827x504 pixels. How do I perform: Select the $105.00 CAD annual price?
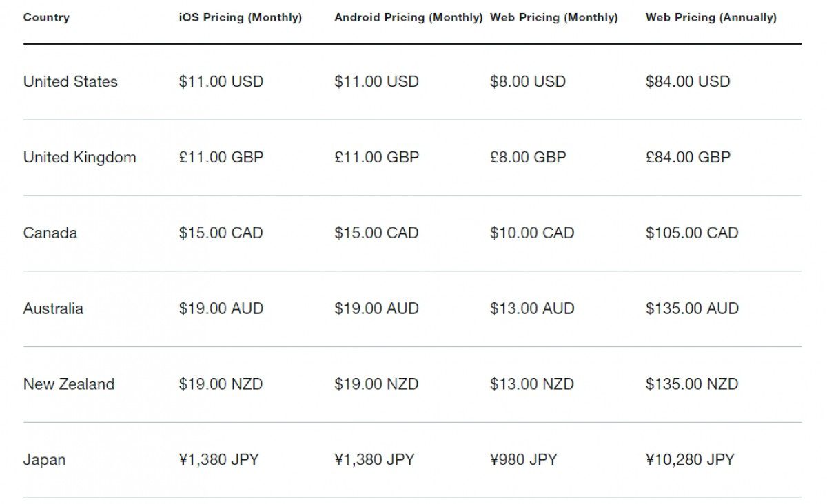point(691,233)
